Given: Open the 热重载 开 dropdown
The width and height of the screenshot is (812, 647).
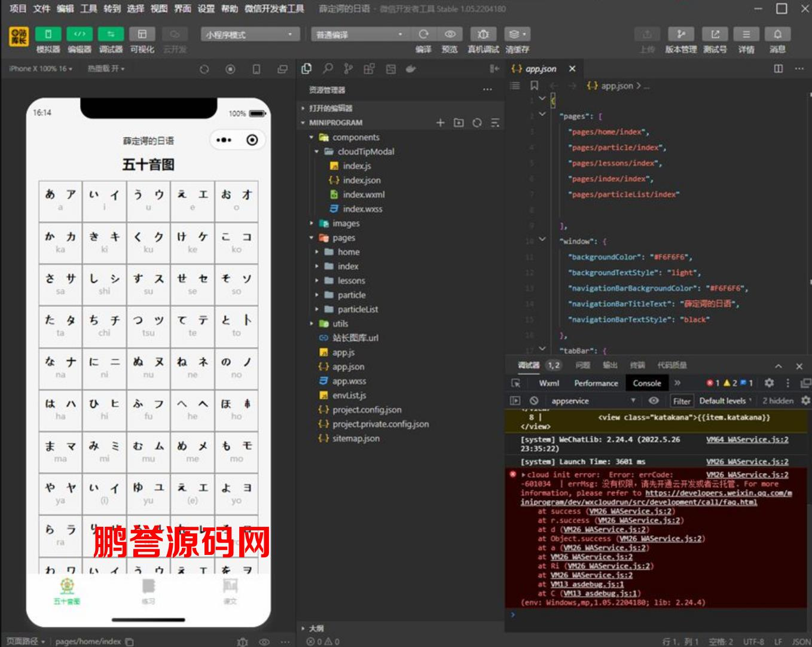Looking at the screenshot, I should (106, 69).
